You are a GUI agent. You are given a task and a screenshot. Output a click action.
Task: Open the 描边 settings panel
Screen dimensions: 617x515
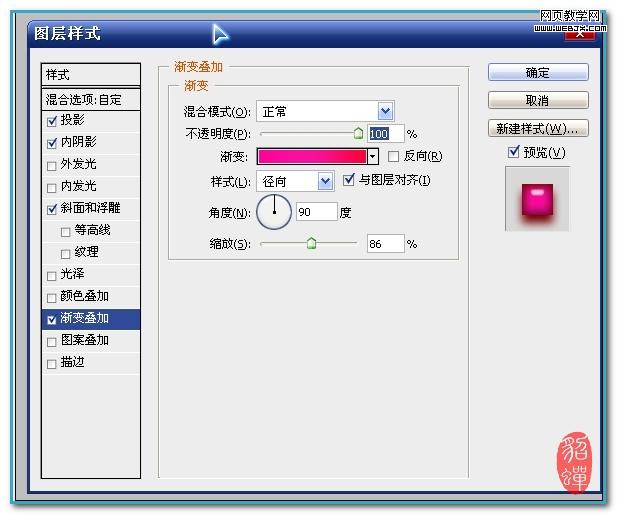click(x=72, y=362)
